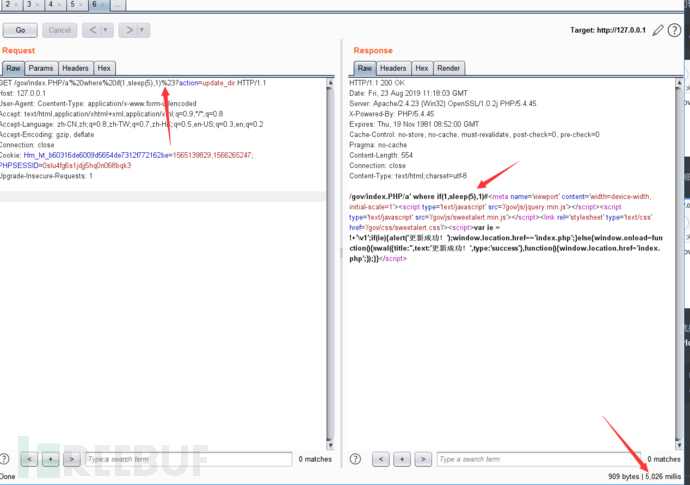Click request scrollbar down arrow

coord(330,445)
